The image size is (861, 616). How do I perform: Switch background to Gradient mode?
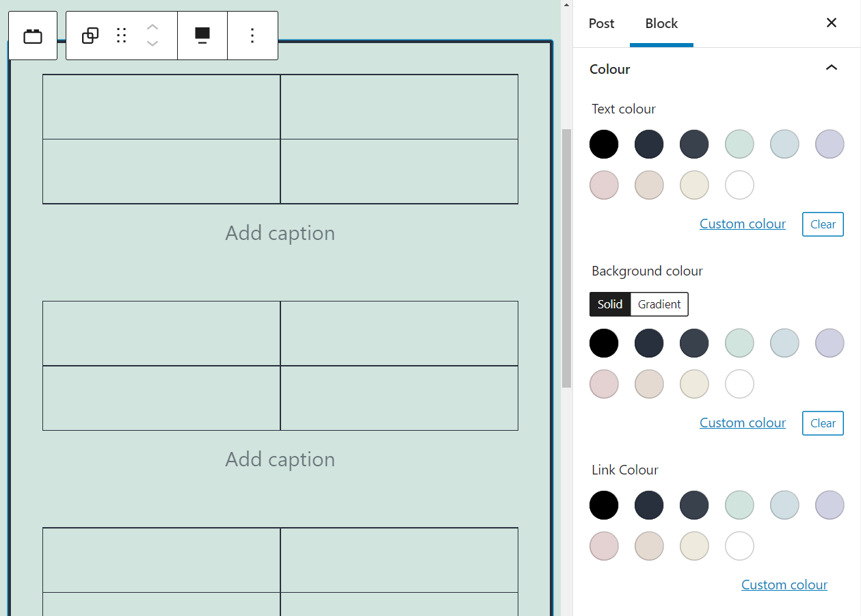[x=659, y=304]
